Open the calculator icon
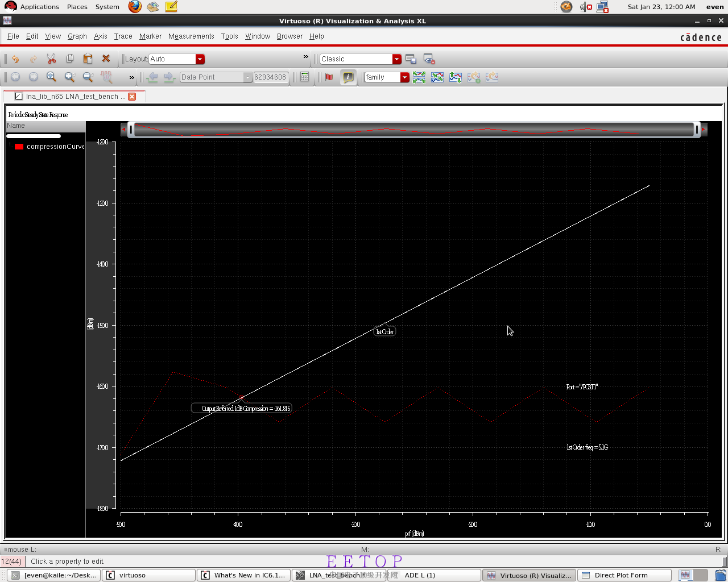The image size is (728, 582). [x=305, y=77]
